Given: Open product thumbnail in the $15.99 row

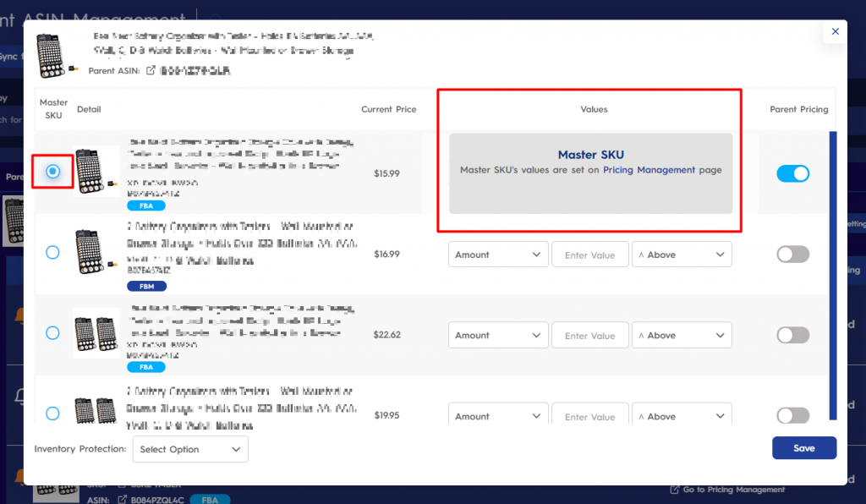Looking at the screenshot, I should pyautogui.click(x=96, y=172).
